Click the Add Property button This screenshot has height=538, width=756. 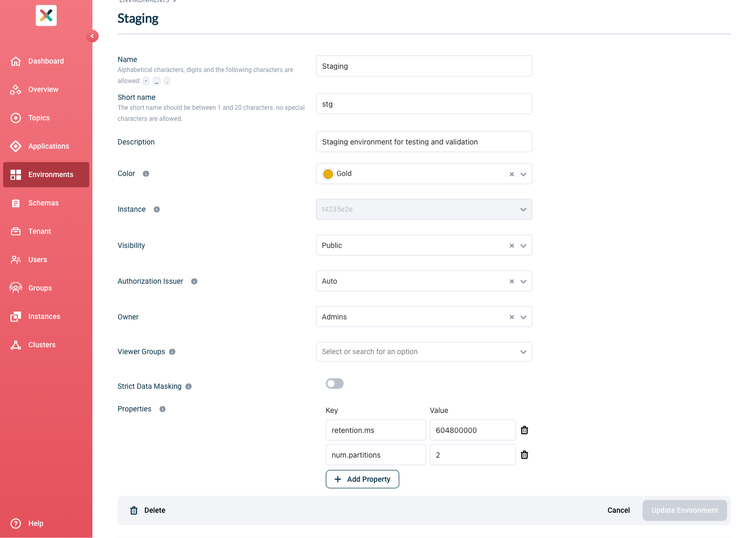coord(362,479)
